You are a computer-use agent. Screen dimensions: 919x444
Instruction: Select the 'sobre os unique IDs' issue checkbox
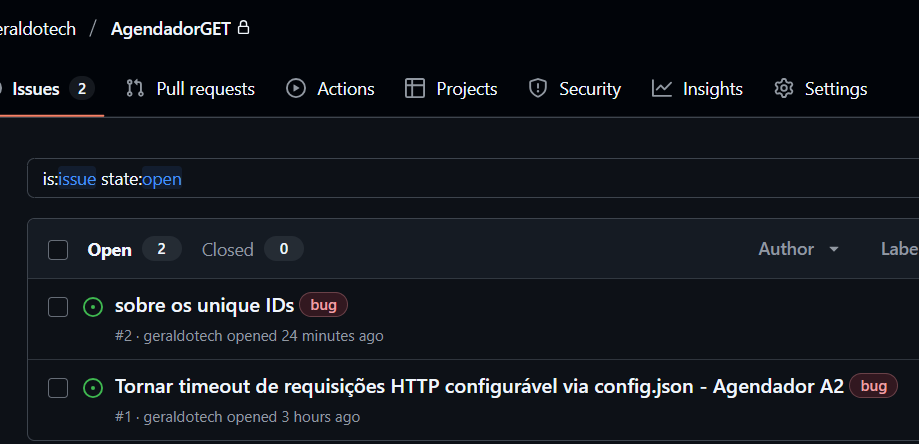(x=57, y=306)
